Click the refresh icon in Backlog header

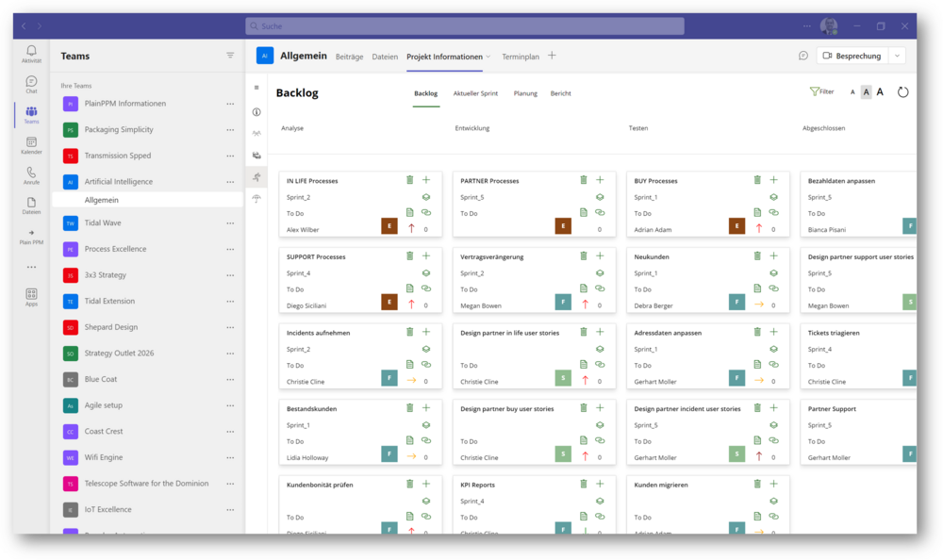tap(902, 92)
